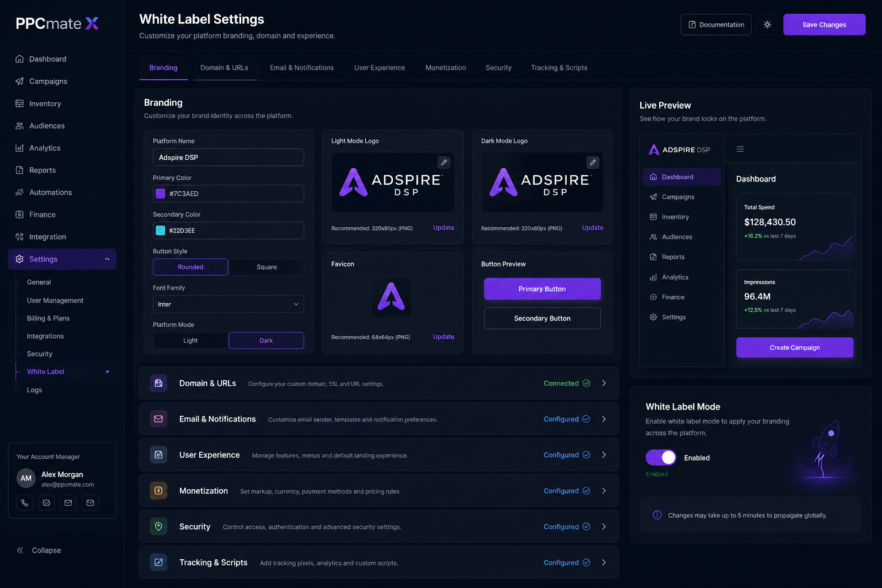Click the Primary Color hex input
Screen dimensions: 882x588
point(229,194)
